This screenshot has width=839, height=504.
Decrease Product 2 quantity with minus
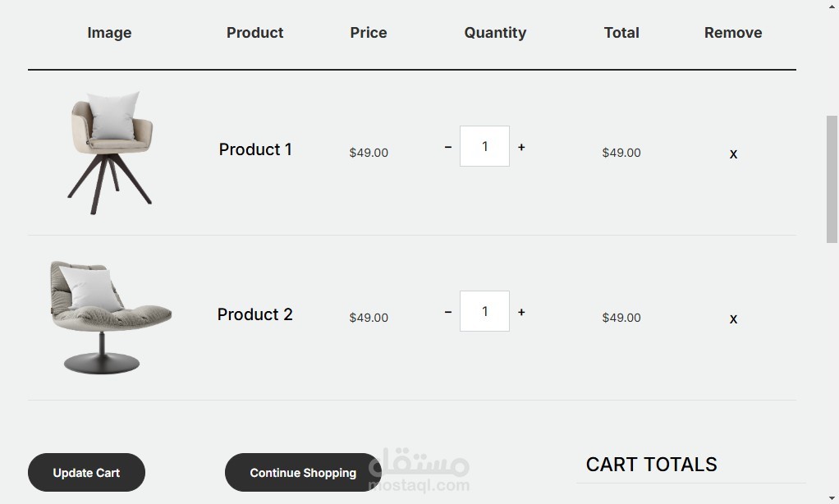pyautogui.click(x=448, y=312)
